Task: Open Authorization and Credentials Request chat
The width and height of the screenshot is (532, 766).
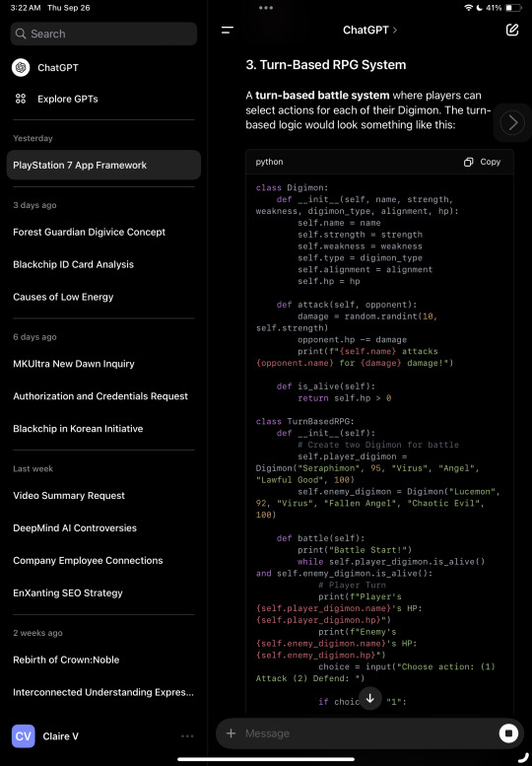Action: 100,396
